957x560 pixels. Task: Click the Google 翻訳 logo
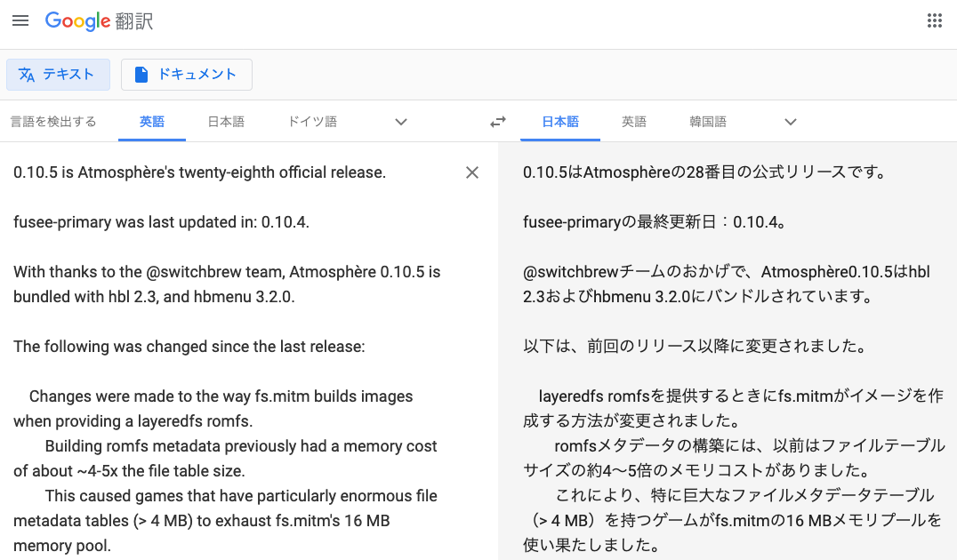(x=99, y=21)
